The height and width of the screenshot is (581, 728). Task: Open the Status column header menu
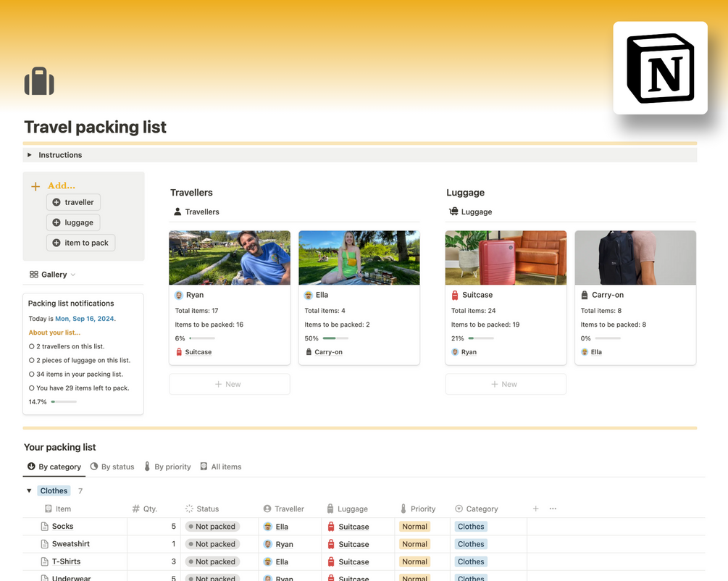pyautogui.click(x=201, y=509)
